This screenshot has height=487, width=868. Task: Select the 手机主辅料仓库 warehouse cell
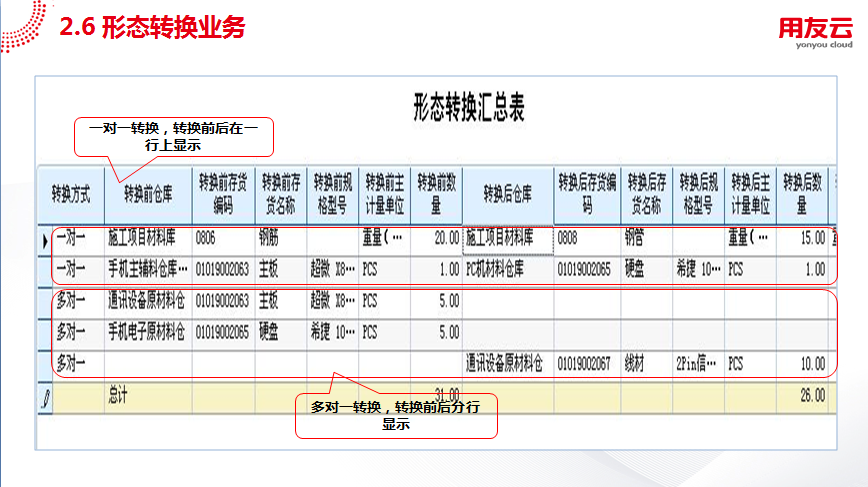[x=148, y=270]
